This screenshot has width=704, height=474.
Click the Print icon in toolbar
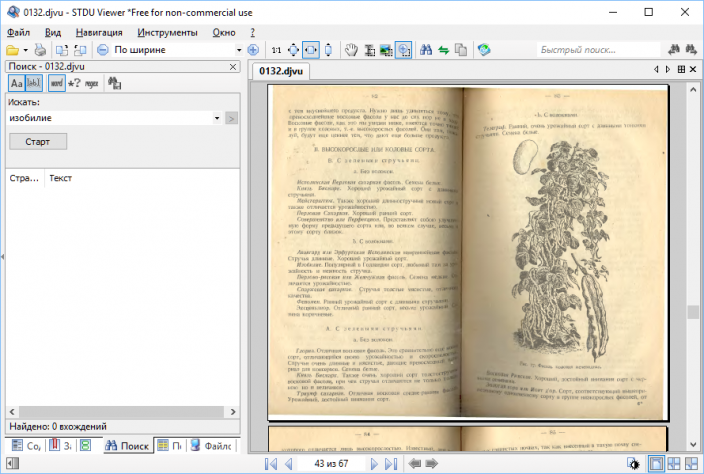point(40,50)
